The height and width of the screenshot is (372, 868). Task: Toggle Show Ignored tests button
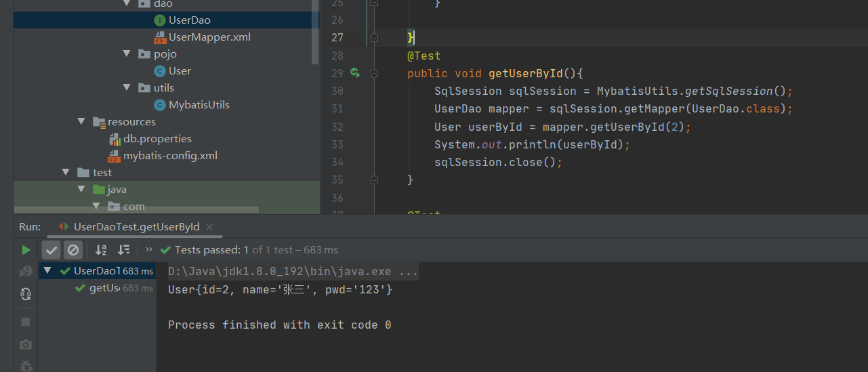pos(73,250)
